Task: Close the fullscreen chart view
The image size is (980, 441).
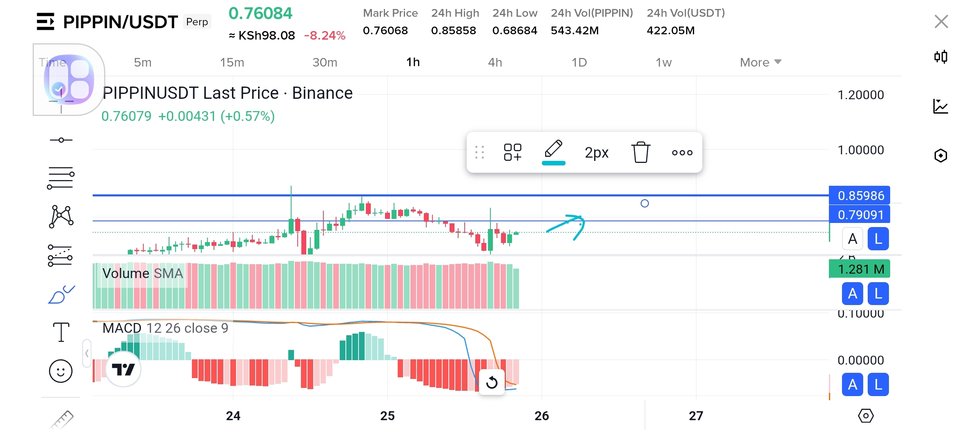Action: pyautogui.click(x=941, y=21)
